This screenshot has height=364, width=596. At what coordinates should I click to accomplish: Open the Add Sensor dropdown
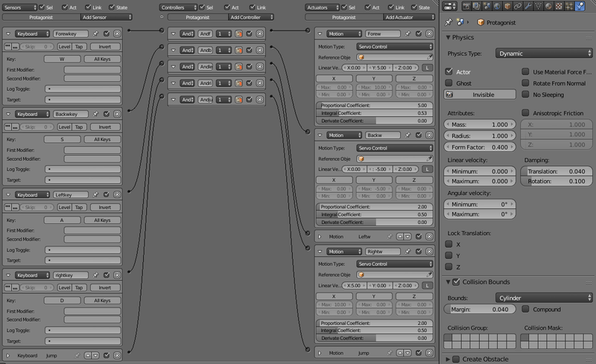[x=107, y=17]
